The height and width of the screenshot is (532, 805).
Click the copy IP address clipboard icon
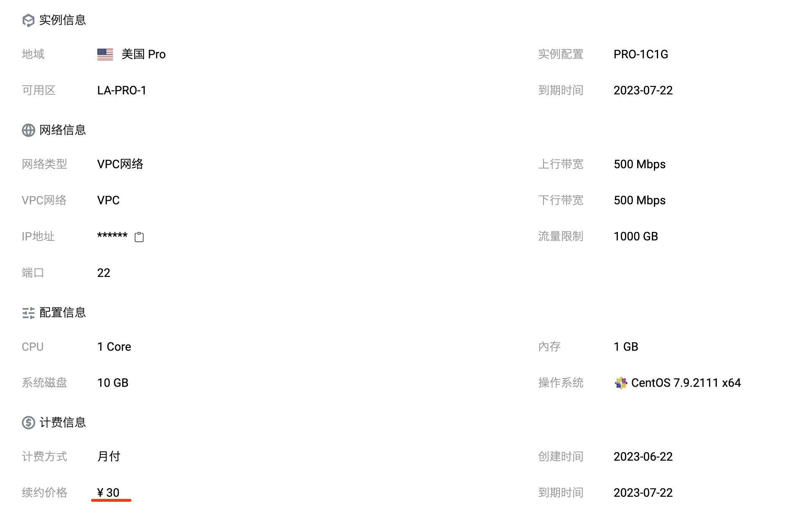coord(139,237)
